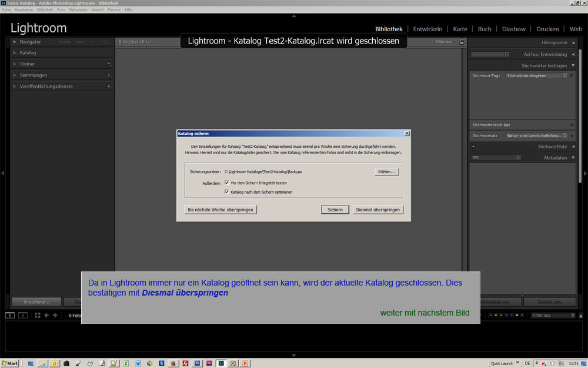Expand the Katalog panel
Image resolution: width=588 pixels, height=368 pixels.
coord(15,53)
